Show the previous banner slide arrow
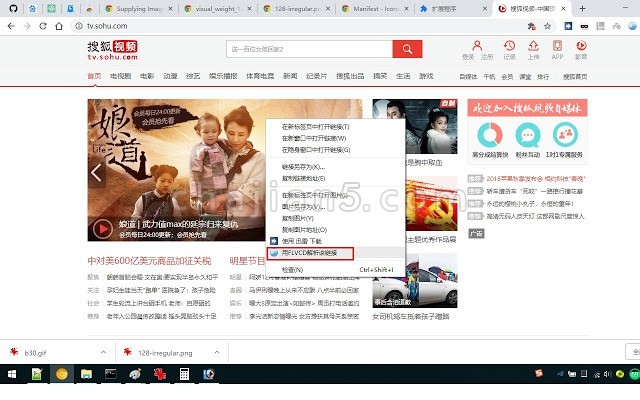The width and height of the screenshot is (640, 400). point(96,172)
